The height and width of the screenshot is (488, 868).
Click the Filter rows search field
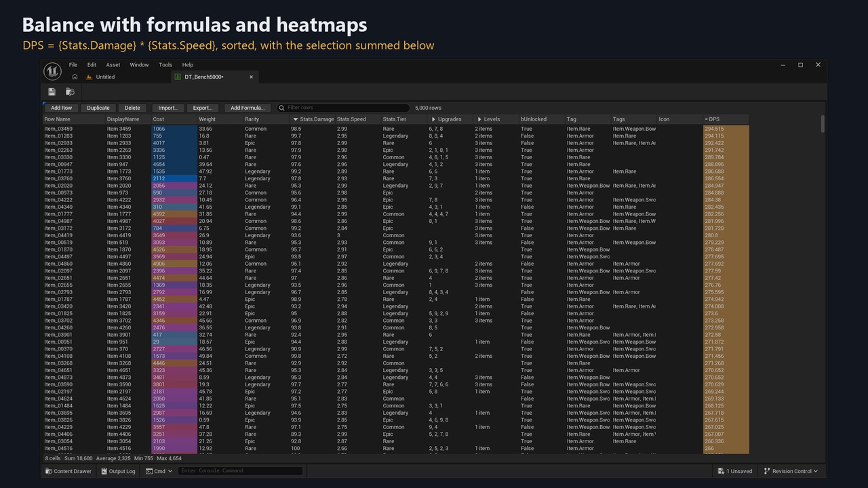342,108
